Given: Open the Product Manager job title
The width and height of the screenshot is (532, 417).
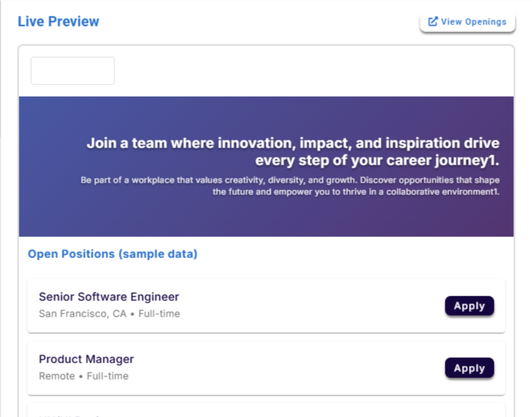Looking at the screenshot, I should point(86,359).
